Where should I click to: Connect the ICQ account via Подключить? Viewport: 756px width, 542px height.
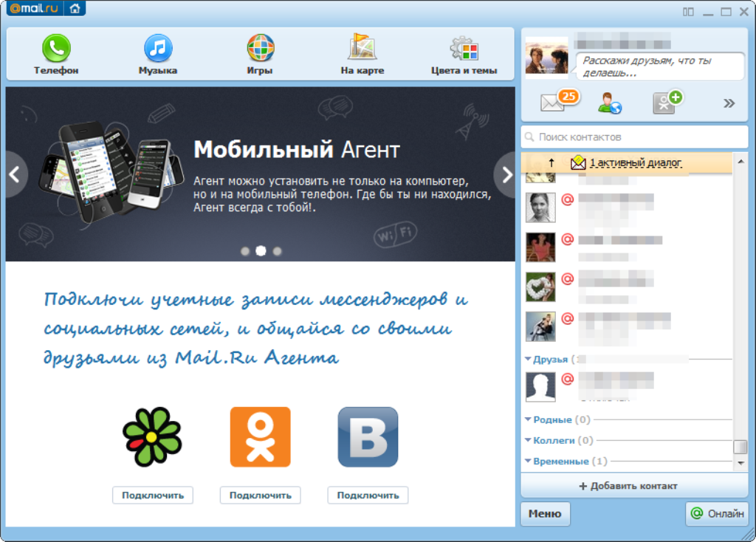click(x=153, y=495)
